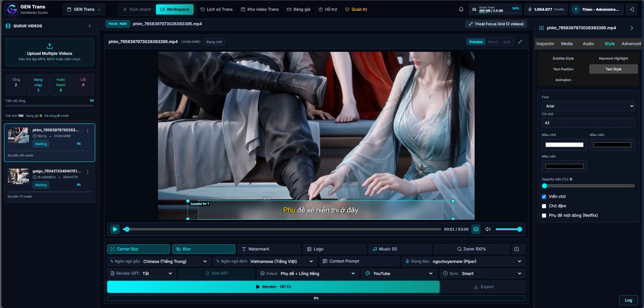Open the user avatar T icon
This screenshot has height=308, width=644.
tap(576, 9)
